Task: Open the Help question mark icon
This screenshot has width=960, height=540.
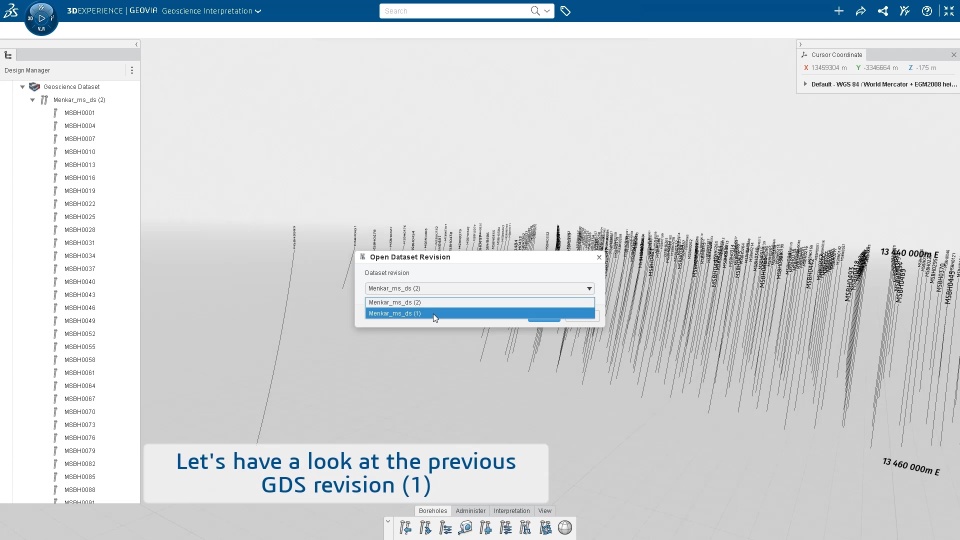Action: (927, 11)
